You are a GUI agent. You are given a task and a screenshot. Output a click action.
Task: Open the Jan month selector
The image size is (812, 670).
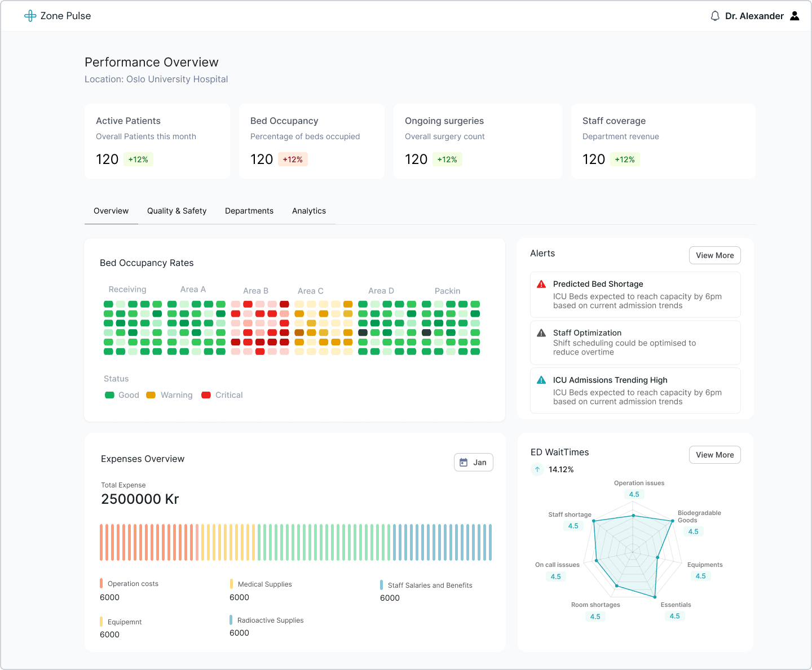pos(474,463)
